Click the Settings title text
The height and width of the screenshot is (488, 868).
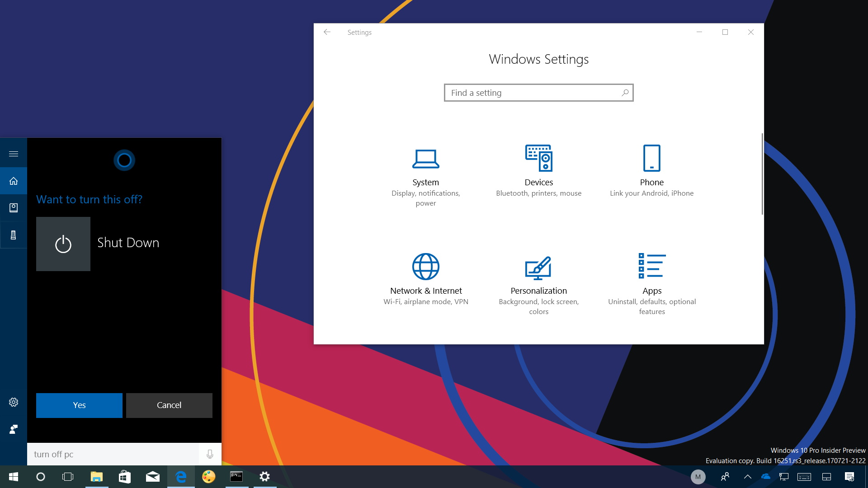[359, 33]
